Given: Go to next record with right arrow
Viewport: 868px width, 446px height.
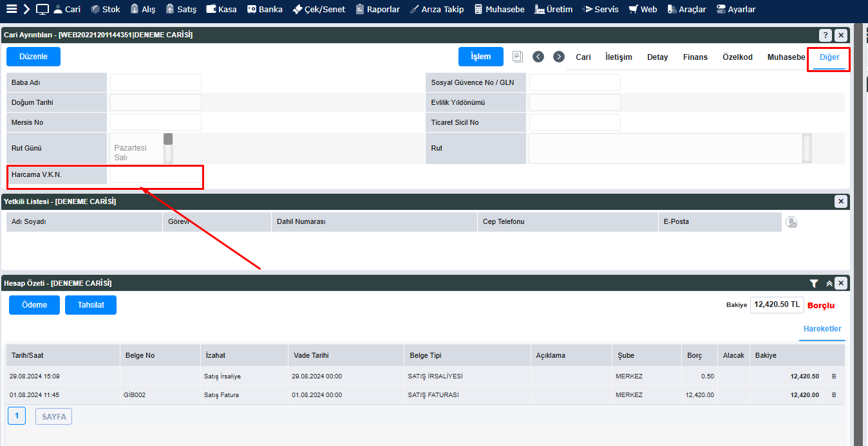Looking at the screenshot, I should pos(559,57).
